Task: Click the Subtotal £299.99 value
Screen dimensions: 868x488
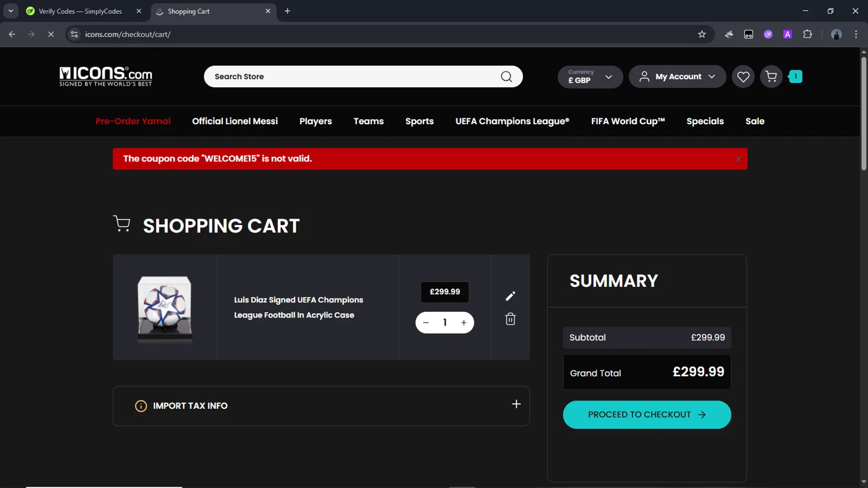Action: point(708,338)
